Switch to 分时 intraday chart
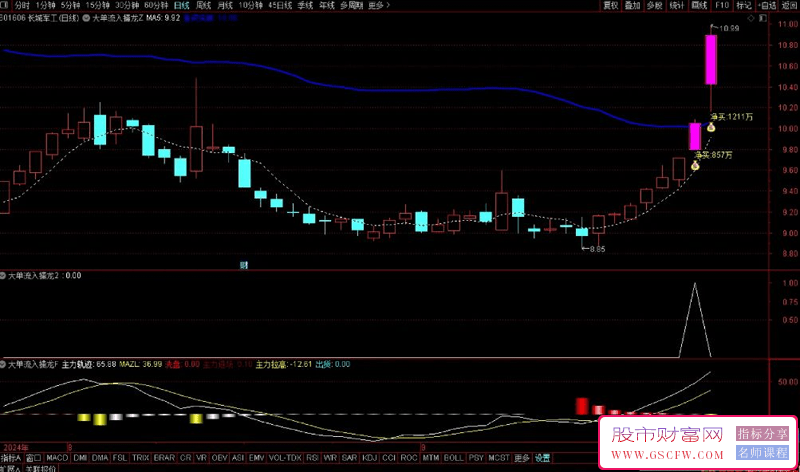This screenshot has width=800, height=472. (22, 5)
